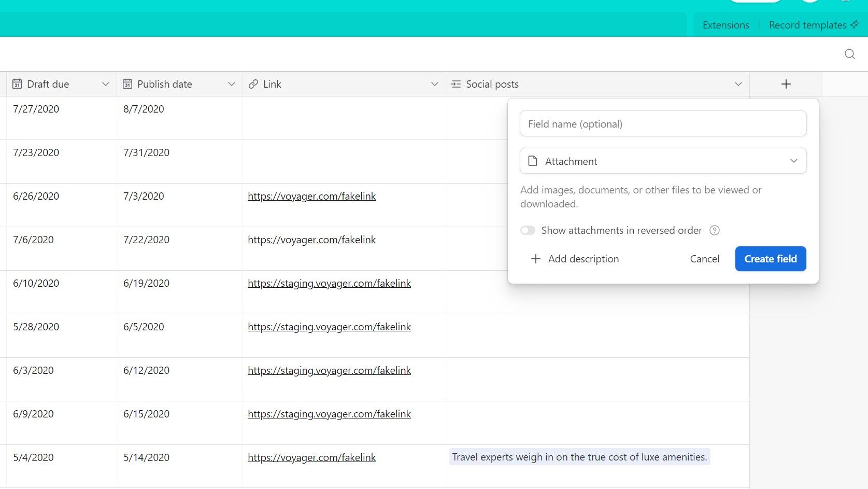Open the Attachment field type dropdown
868x489 pixels.
tap(793, 161)
